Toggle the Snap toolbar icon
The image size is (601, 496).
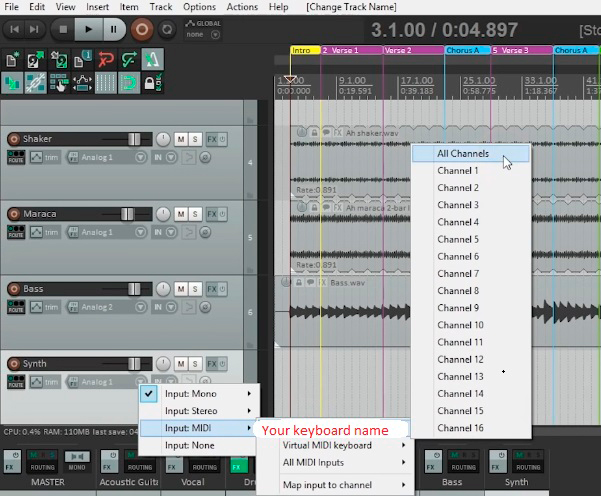click(129, 83)
